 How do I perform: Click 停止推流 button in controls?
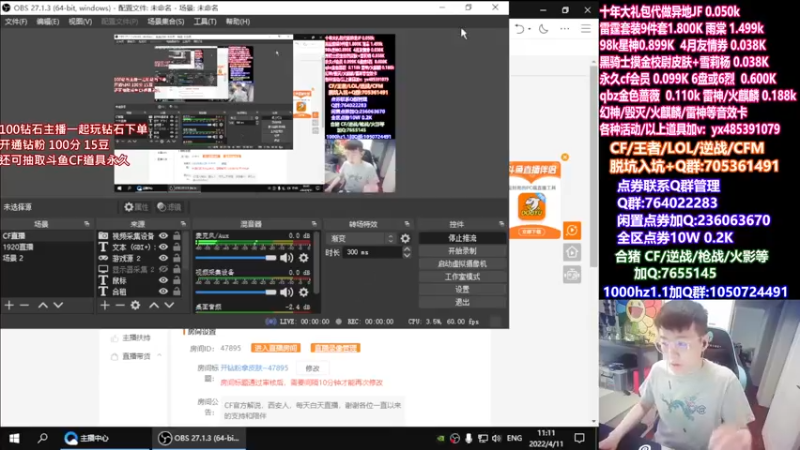pos(462,238)
